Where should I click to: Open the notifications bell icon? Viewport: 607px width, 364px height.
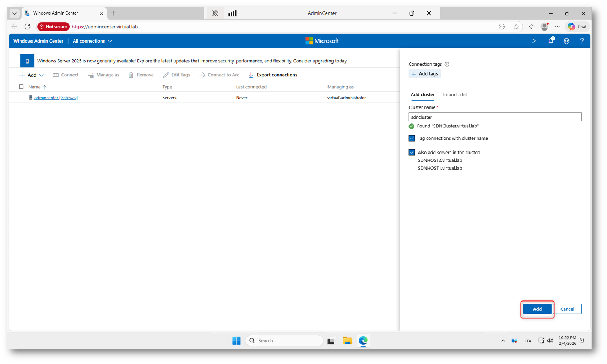pyautogui.click(x=551, y=41)
